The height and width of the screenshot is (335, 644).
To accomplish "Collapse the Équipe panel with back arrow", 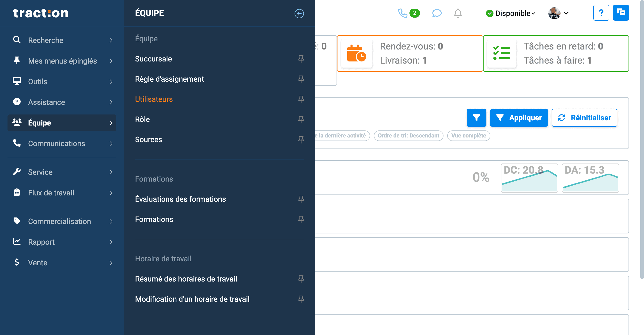I will click(x=299, y=14).
